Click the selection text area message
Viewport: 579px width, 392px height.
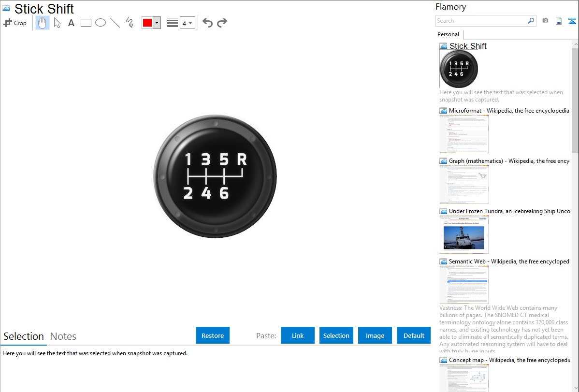click(x=95, y=353)
